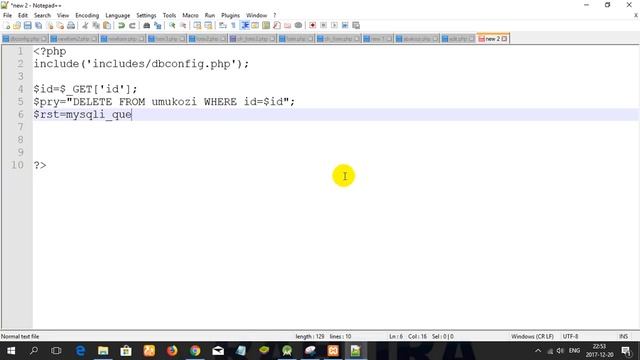
Task: Close the new 2 tab with its button
Action: point(505,39)
